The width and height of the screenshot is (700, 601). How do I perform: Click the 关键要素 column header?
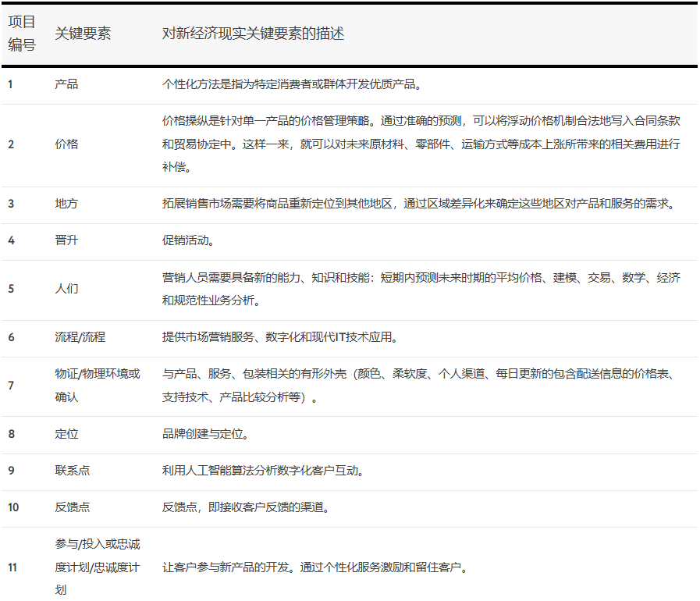tap(83, 34)
